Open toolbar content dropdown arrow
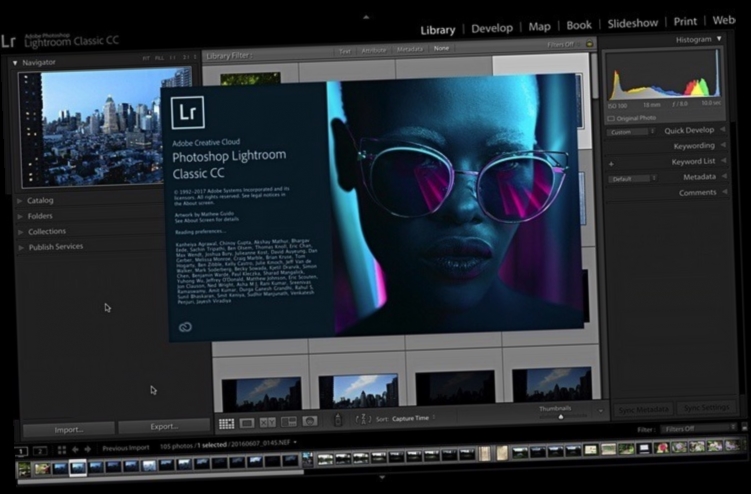This screenshot has width=751, height=494. [x=601, y=411]
